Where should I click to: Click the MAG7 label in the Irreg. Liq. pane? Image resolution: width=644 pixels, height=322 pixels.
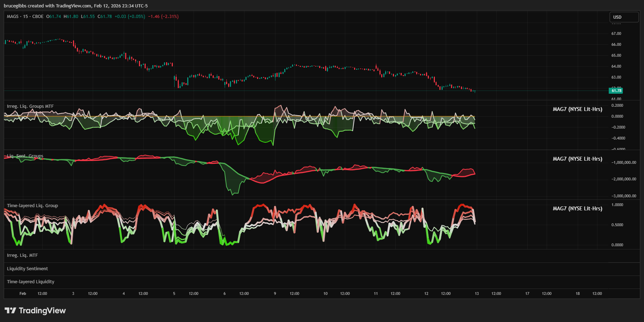coord(577,109)
